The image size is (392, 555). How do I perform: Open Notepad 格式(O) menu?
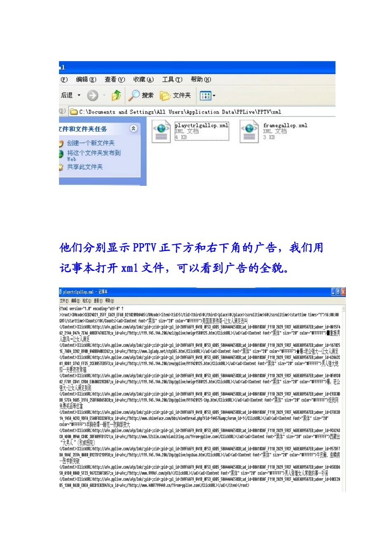coord(87,301)
